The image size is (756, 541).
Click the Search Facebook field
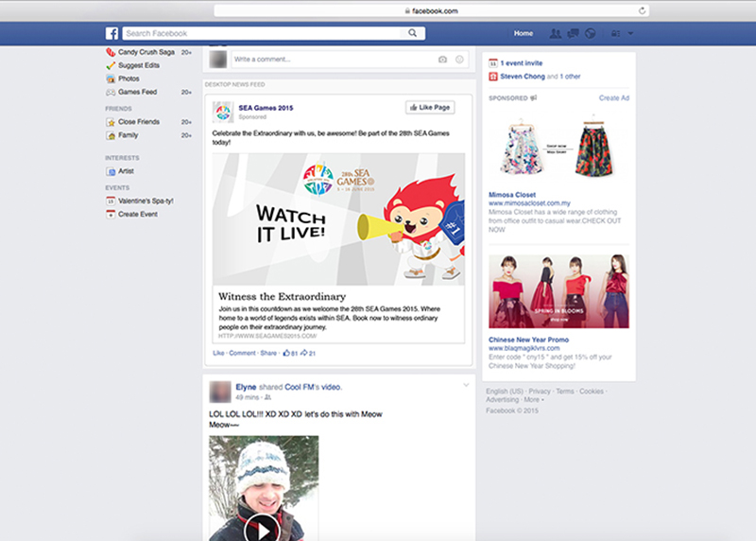click(262, 33)
